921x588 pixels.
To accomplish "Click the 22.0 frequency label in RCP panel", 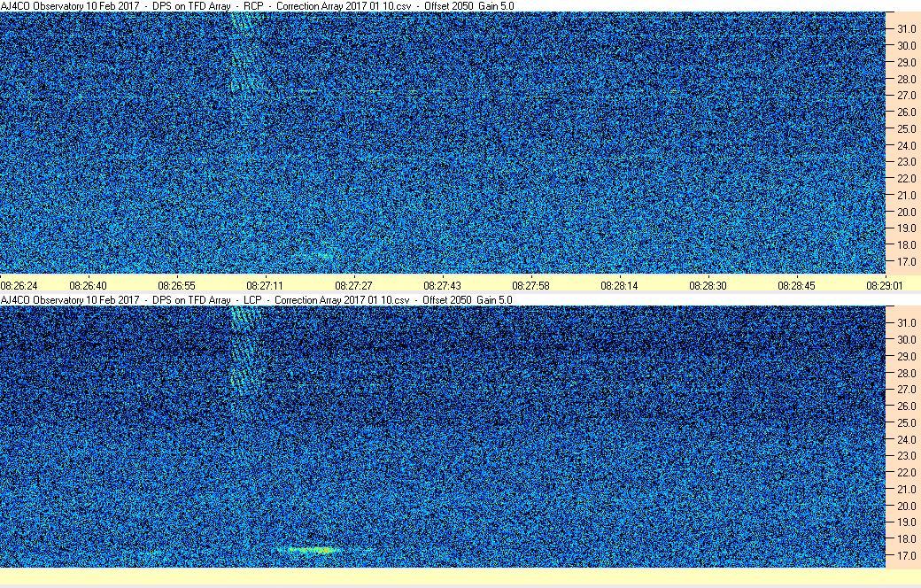I will pyautogui.click(x=906, y=179).
